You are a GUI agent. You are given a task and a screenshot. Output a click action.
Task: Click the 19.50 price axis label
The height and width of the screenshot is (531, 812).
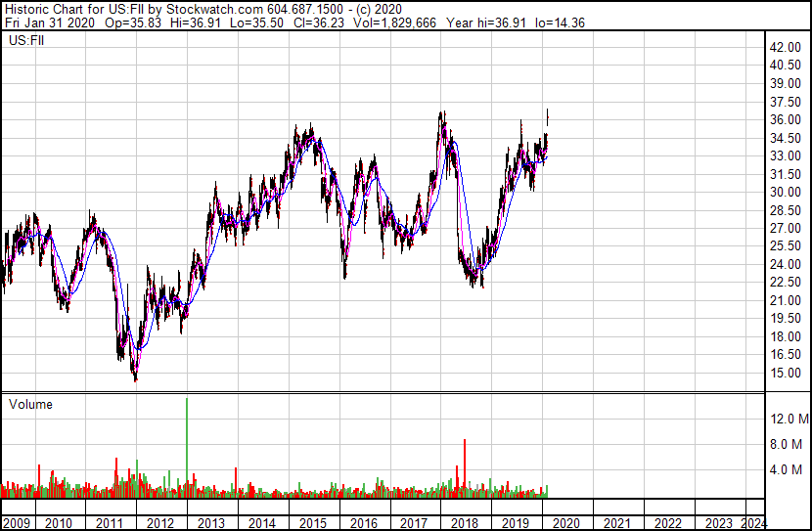(x=785, y=318)
